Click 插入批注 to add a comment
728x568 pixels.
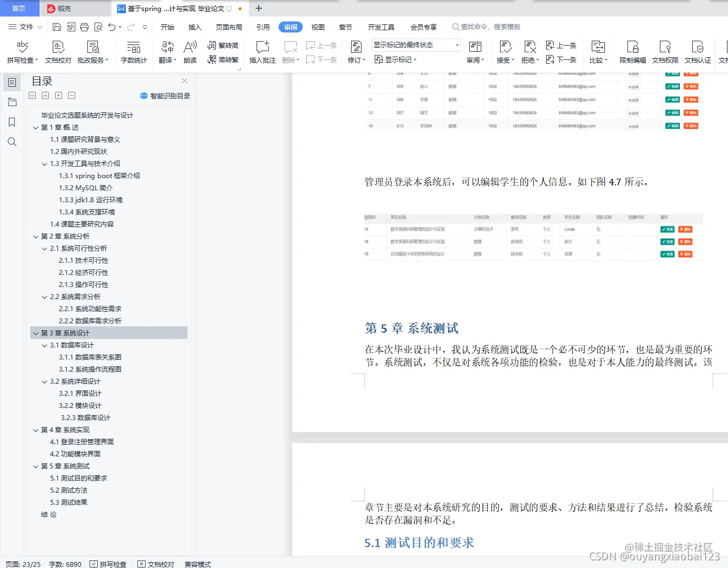tap(263, 52)
